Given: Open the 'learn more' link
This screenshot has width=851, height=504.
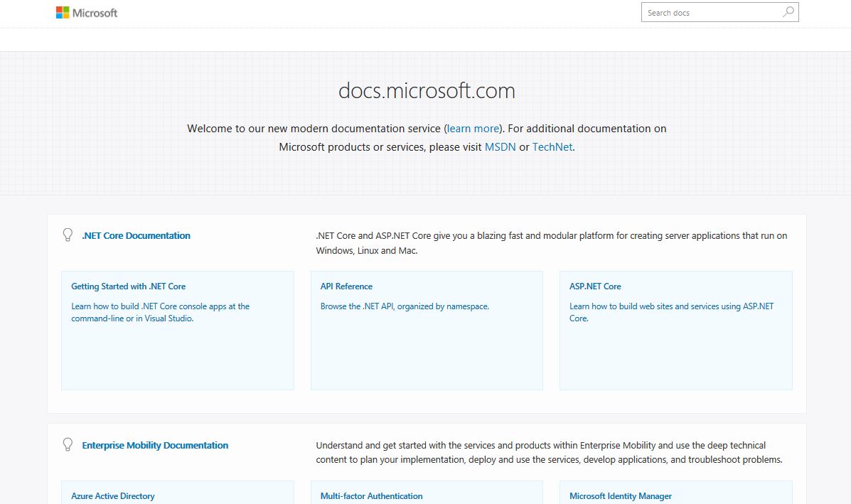Looking at the screenshot, I should point(473,129).
